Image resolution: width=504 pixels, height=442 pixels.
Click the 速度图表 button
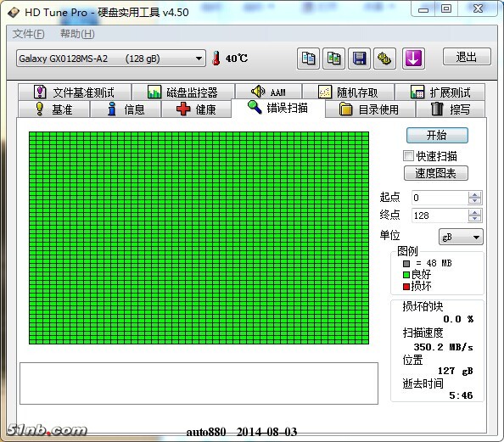point(436,173)
